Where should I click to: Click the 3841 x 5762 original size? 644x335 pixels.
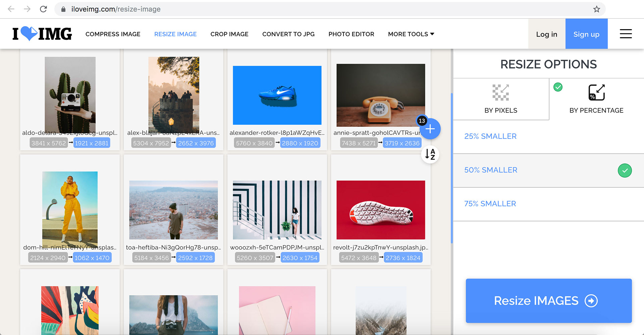49,143
